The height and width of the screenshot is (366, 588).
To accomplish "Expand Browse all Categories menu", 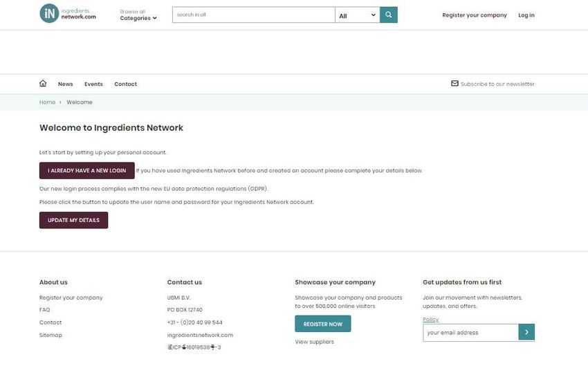I will point(138,15).
